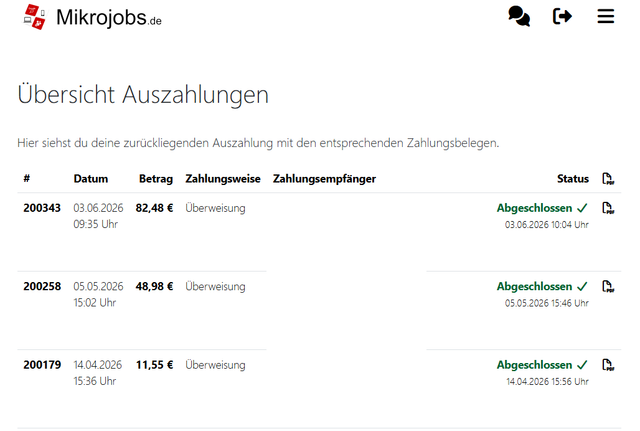Open the chat messages icon
This screenshot has width=640, height=431.
(519, 16)
